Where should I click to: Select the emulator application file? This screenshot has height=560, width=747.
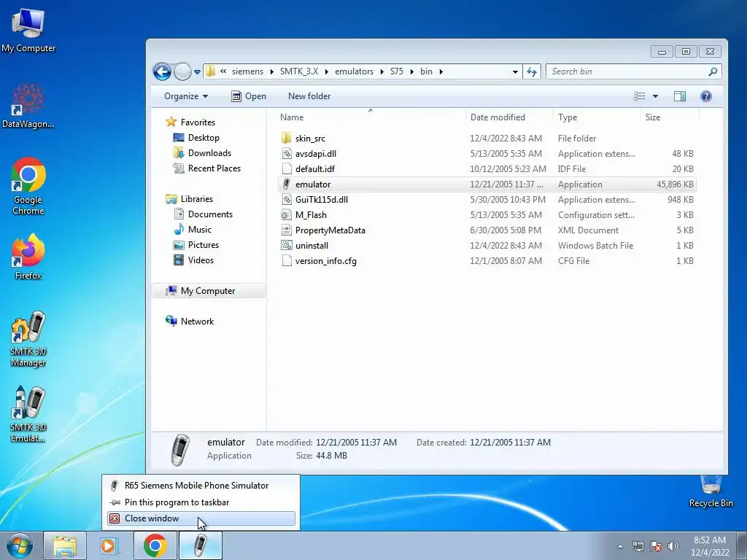[x=487, y=184]
